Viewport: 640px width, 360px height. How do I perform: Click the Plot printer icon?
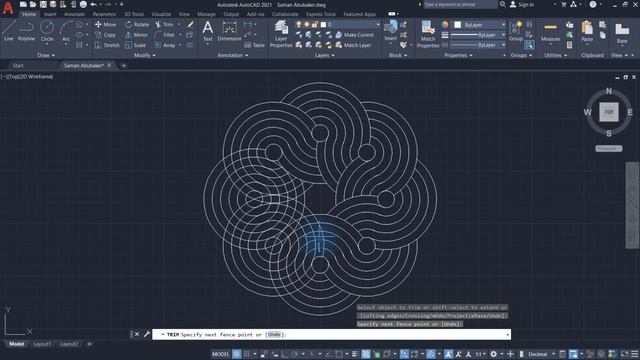pyautogui.click(x=83, y=4)
